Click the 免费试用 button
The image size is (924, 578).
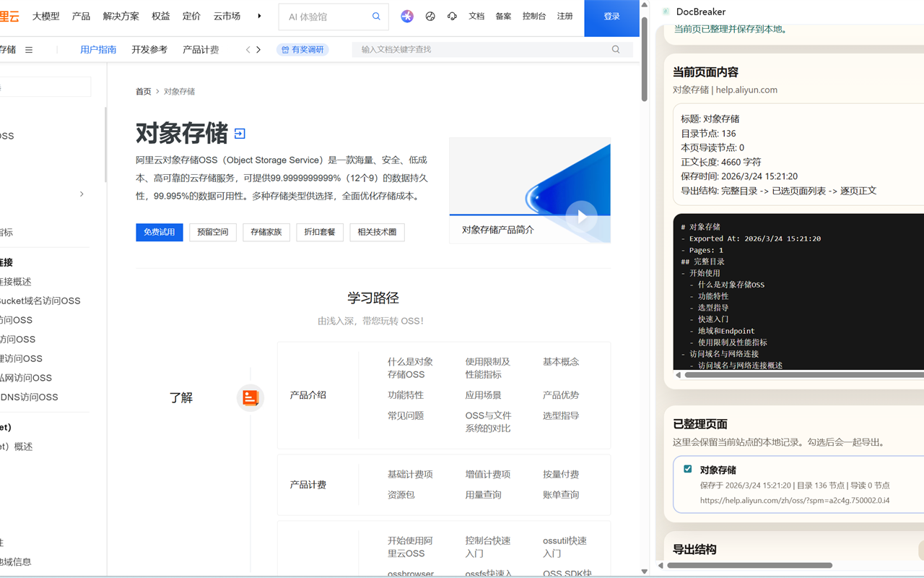click(x=159, y=232)
